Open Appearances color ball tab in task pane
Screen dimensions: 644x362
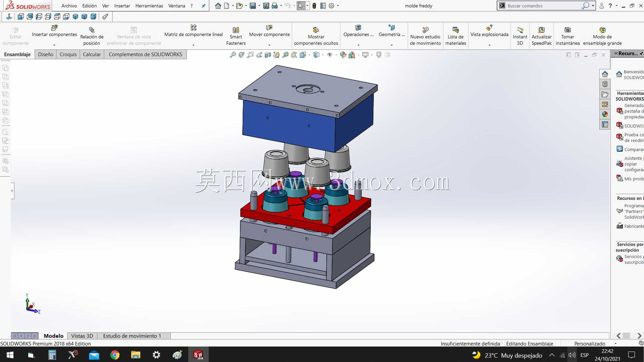coord(605,114)
